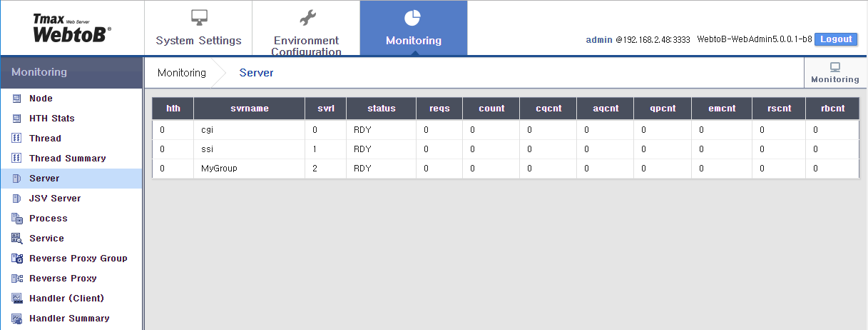Click the qpcnt column header

pyautogui.click(x=663, y=109)
